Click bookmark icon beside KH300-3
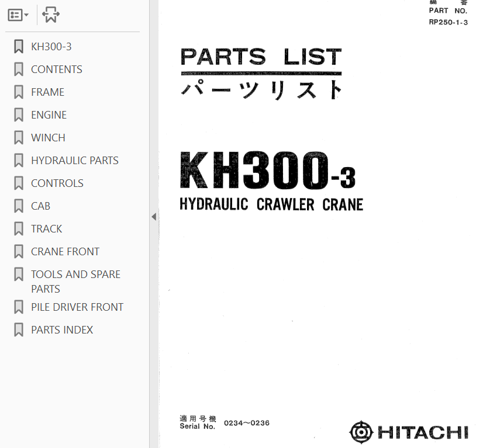Viewport: 483px width, 448px height. coord(19,47)
